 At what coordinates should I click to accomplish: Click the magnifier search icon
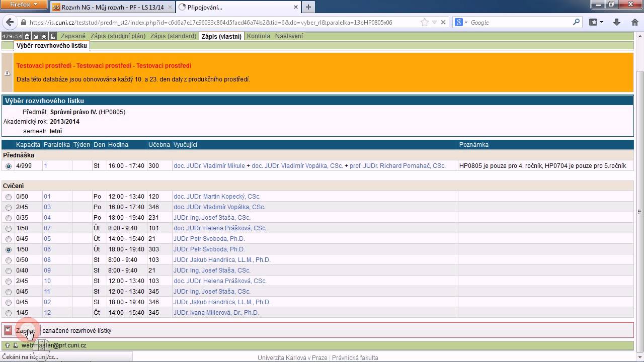point(577,22)
